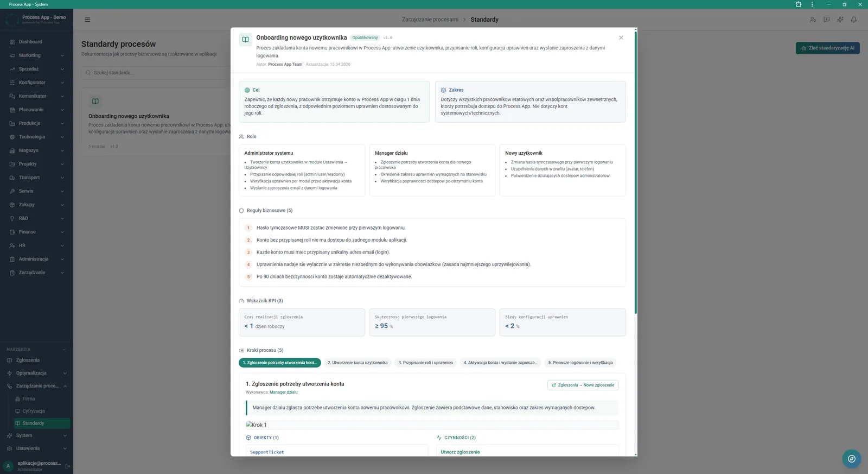The image size is (868, 474).
Task: Open Zgłoszenia — Nowe zgłoszenie link button
Action: point(583,385)
